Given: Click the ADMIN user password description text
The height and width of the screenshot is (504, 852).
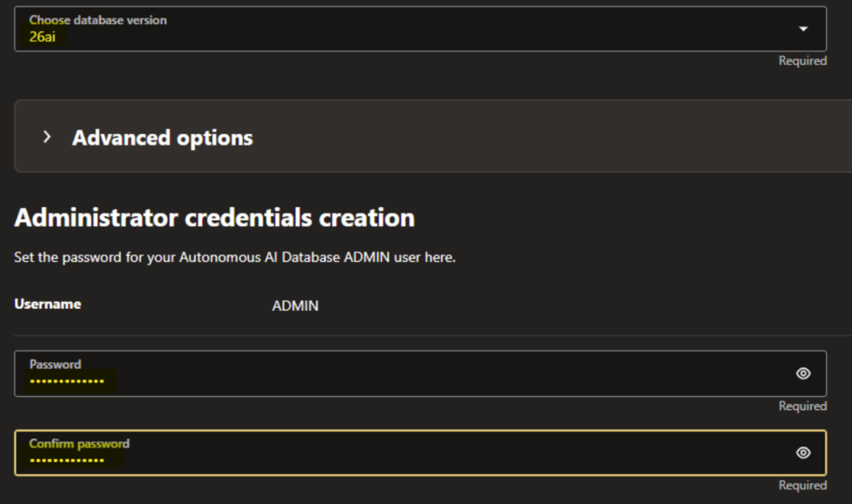Looking at the screenshot, I should tap(235, 258).
